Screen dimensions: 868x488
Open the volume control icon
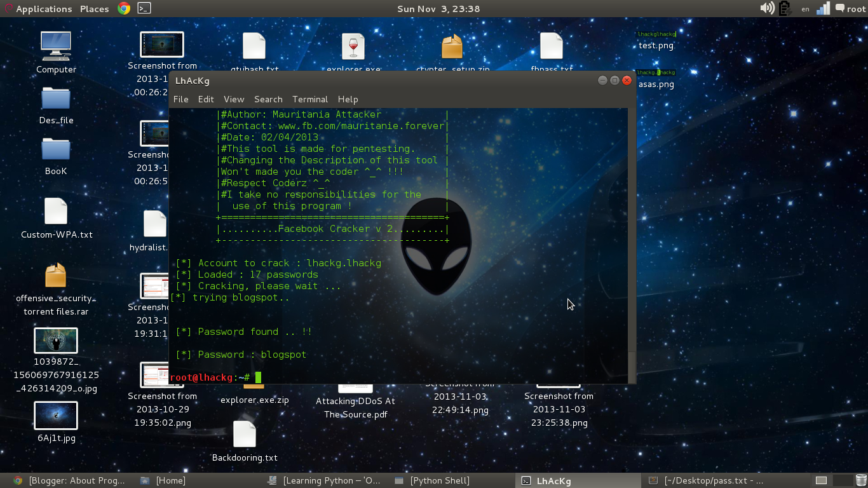767,8
